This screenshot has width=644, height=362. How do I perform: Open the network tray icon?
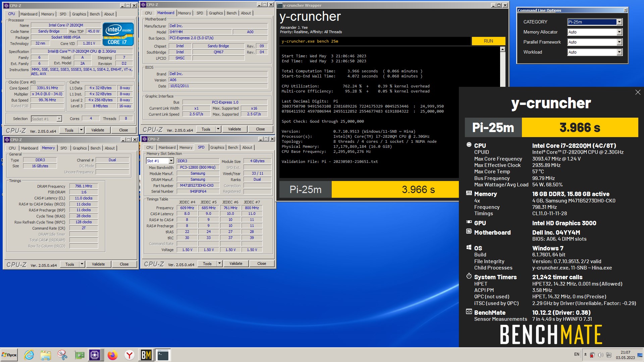(608, 355)
